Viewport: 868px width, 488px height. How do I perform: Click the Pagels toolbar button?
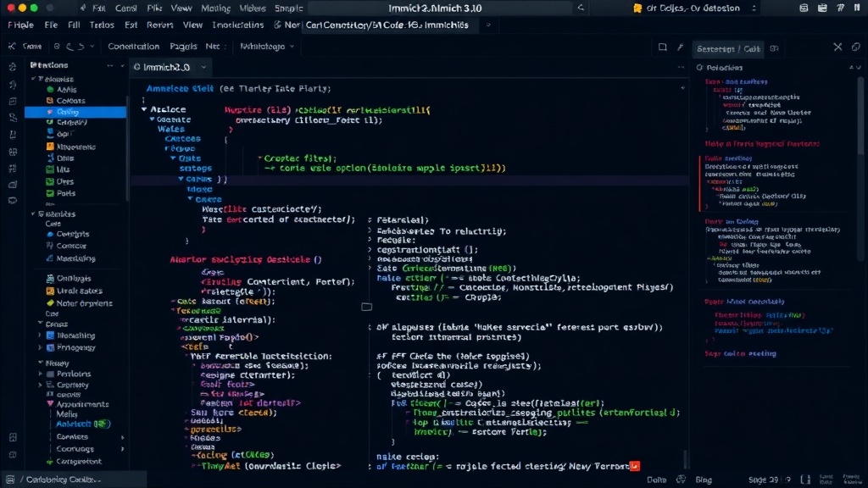pos(183,47)
